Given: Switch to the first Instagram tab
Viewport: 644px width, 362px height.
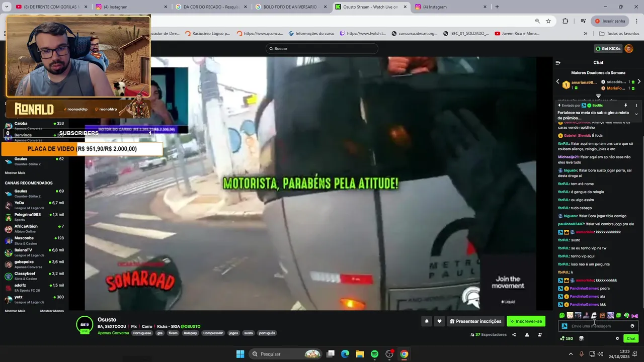Looking at the screenshot, I should pos(131,7).
